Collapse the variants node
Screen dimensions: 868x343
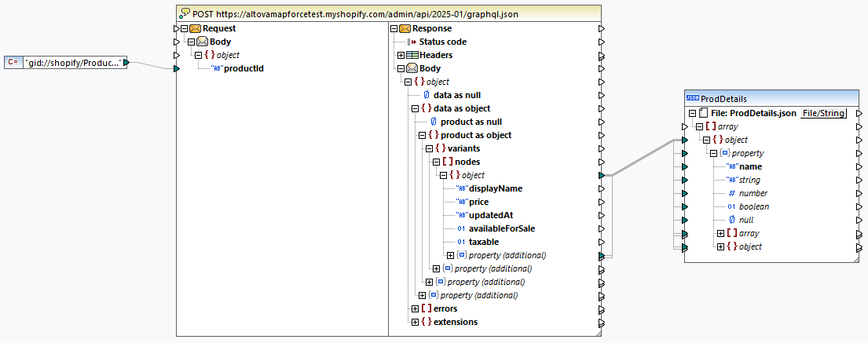[429, 148]
